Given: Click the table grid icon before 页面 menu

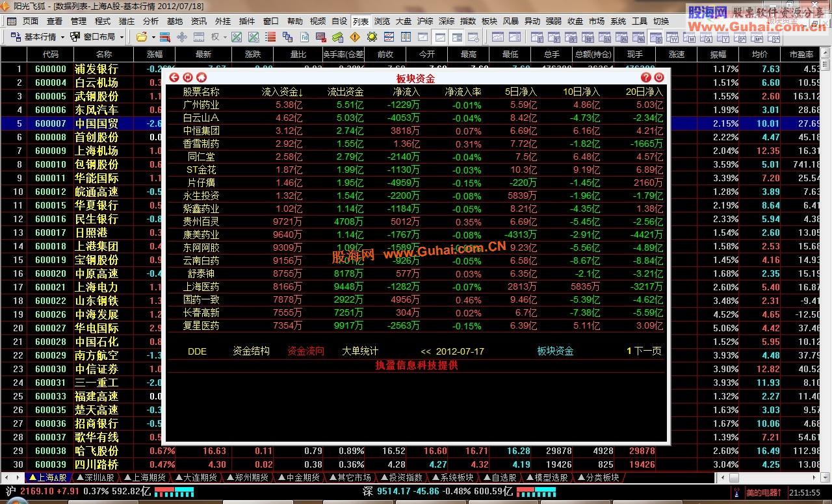Looking at the screenshot, I should pyautogui.click(x=12, y=21).
